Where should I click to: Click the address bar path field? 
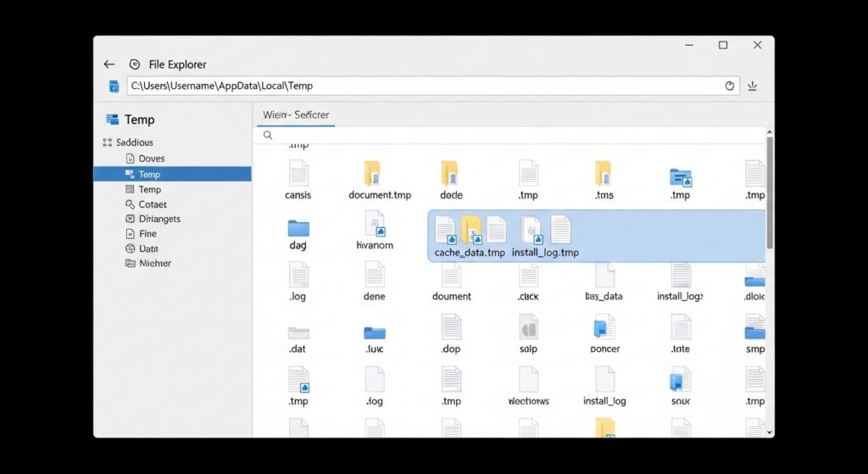(424, 86)
